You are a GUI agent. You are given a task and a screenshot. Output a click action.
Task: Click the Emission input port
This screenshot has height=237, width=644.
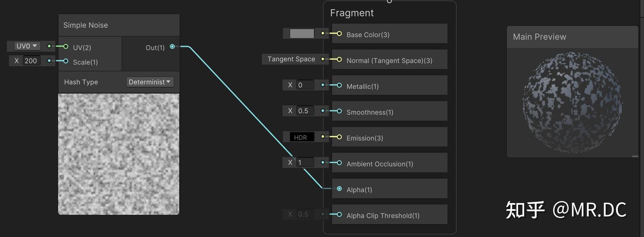coord(339,137)
